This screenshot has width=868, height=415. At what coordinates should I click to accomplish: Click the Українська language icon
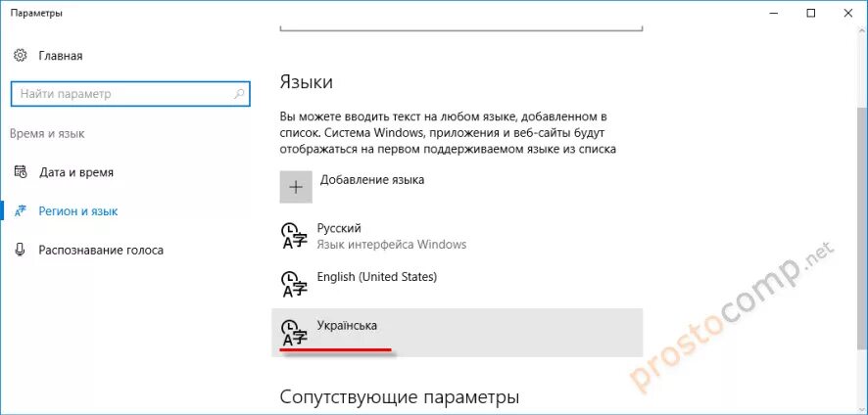point(295,333)
